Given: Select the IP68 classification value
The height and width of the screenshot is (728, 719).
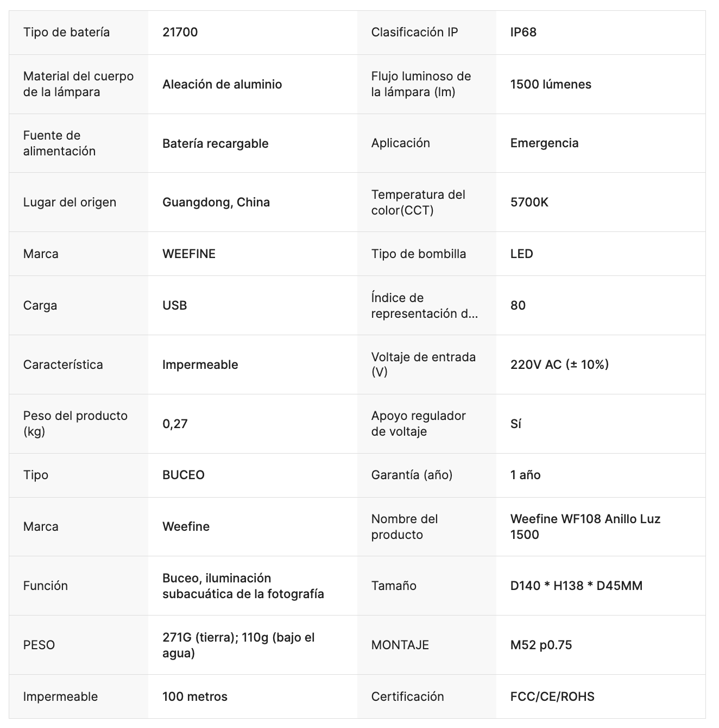Looking at the screenshot, I should pos(523,32).
